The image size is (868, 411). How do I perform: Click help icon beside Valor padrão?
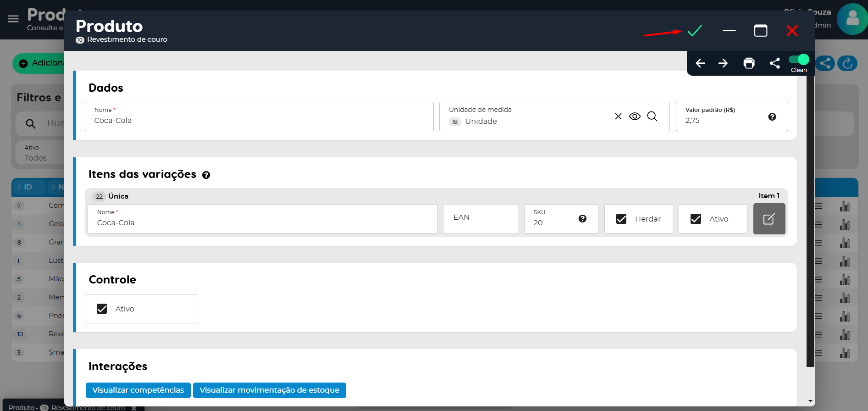click(x=772, y=117)
